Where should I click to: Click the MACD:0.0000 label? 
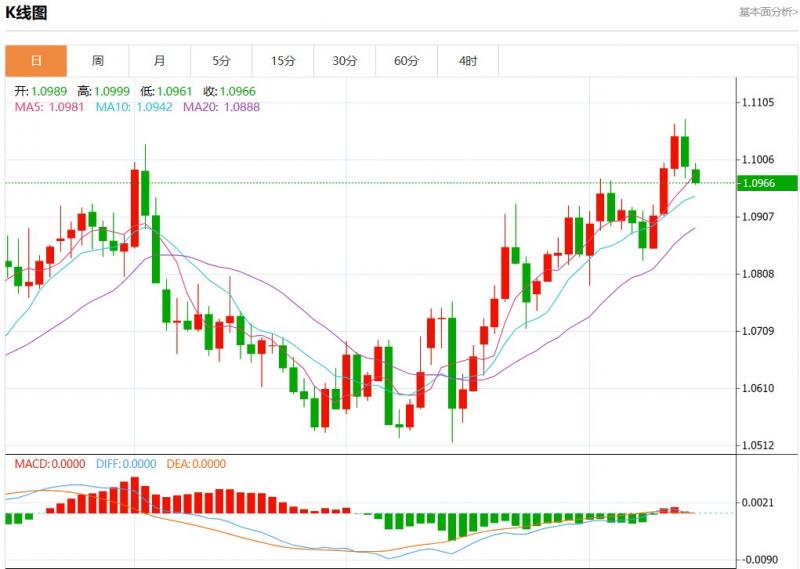tap(49, 464)
